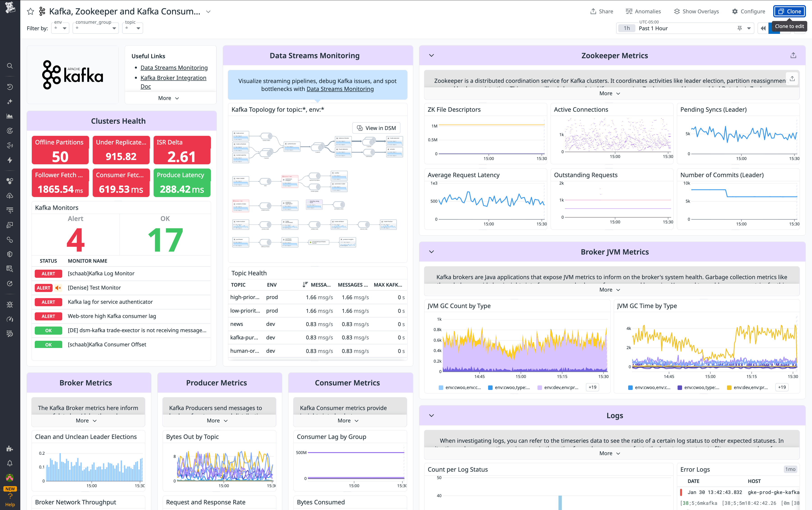Open the Security shield icon in the sidebar
812x510 pixels.
tap(10, 254)
